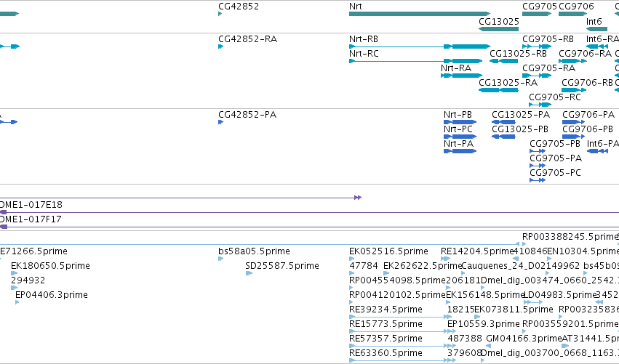Select transcript CG9706-RB
This screenshot has width=619, height=364.
[586, 83]
